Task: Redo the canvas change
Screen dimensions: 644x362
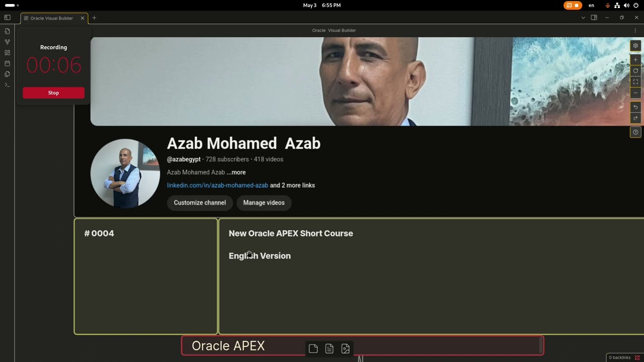Action: point(635,118)
